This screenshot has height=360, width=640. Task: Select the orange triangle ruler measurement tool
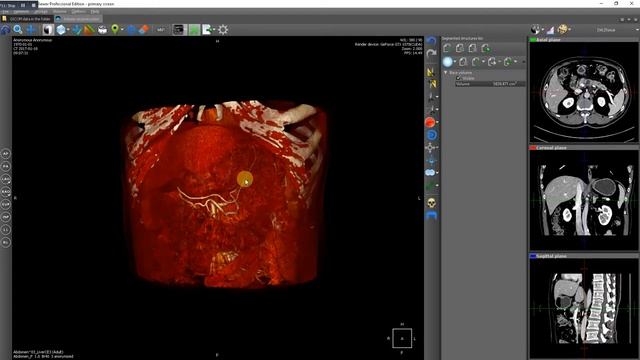click(89, 29)
